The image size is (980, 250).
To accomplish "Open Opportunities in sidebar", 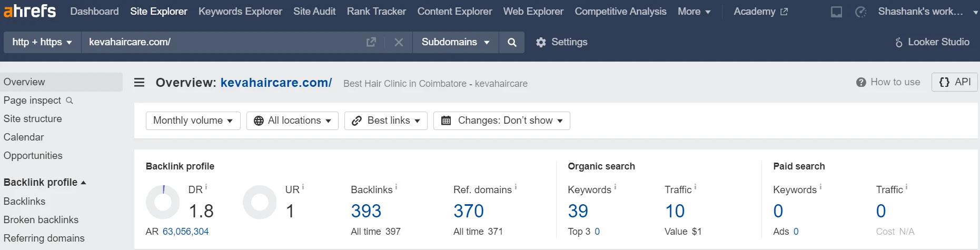I will (33, 156).
